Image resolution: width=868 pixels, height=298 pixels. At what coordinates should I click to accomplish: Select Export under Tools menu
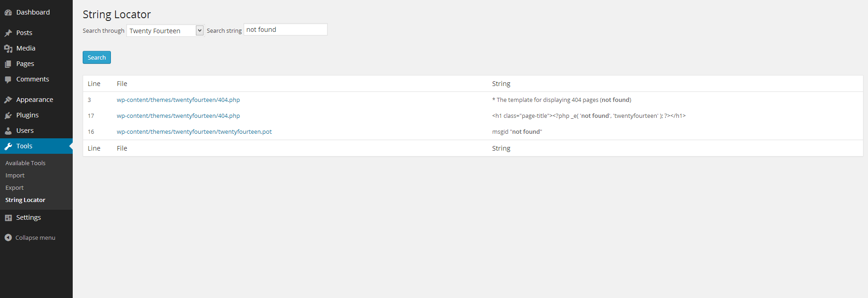[x=15, y=188]
